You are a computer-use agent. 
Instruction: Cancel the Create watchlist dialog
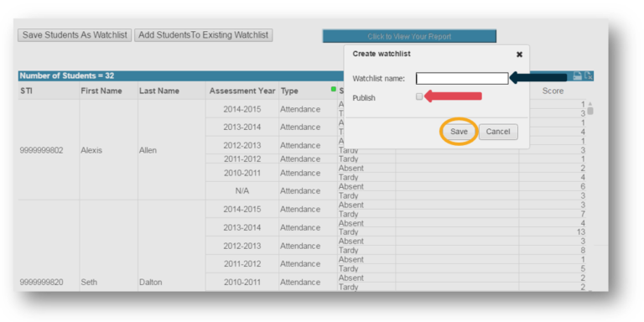(x=498, y=132)
